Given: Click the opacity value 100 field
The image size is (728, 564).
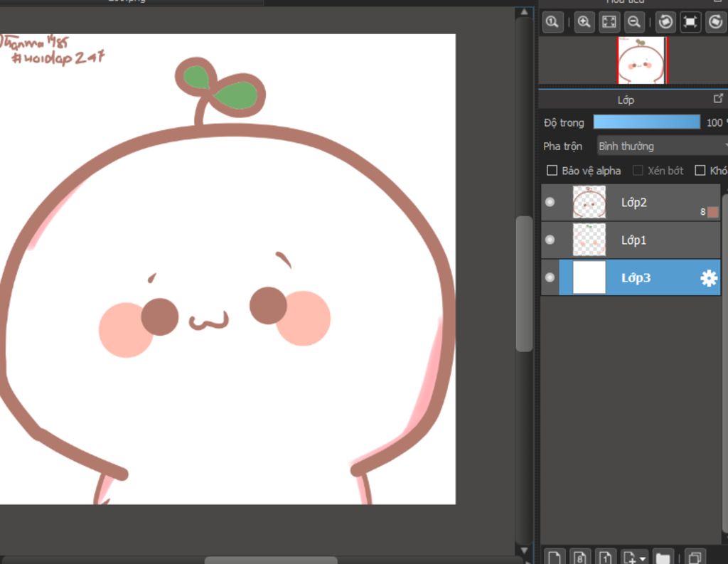Looking at the screenshot, I should [x=715, y=122].
